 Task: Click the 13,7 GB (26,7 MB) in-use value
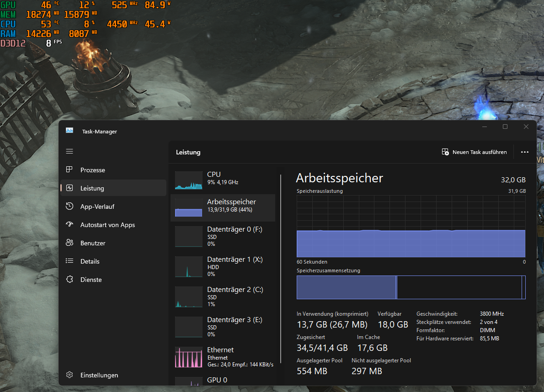(x=332, y=324)
